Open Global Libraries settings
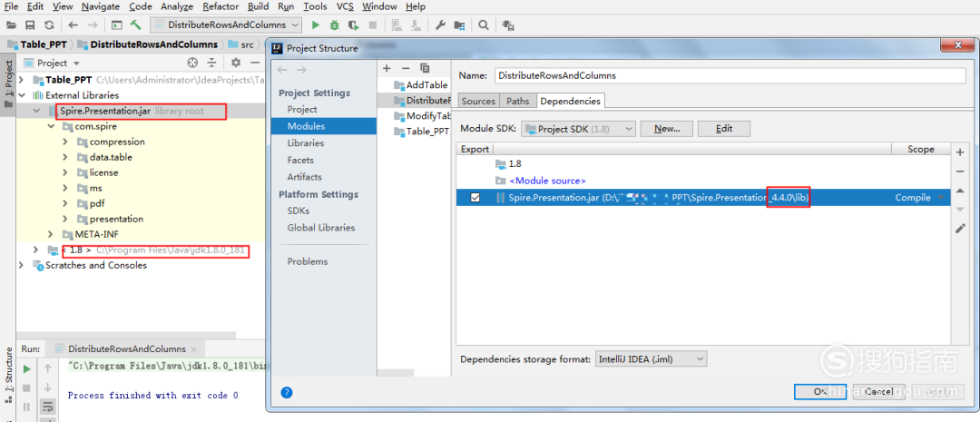 (x=320, y=228)
